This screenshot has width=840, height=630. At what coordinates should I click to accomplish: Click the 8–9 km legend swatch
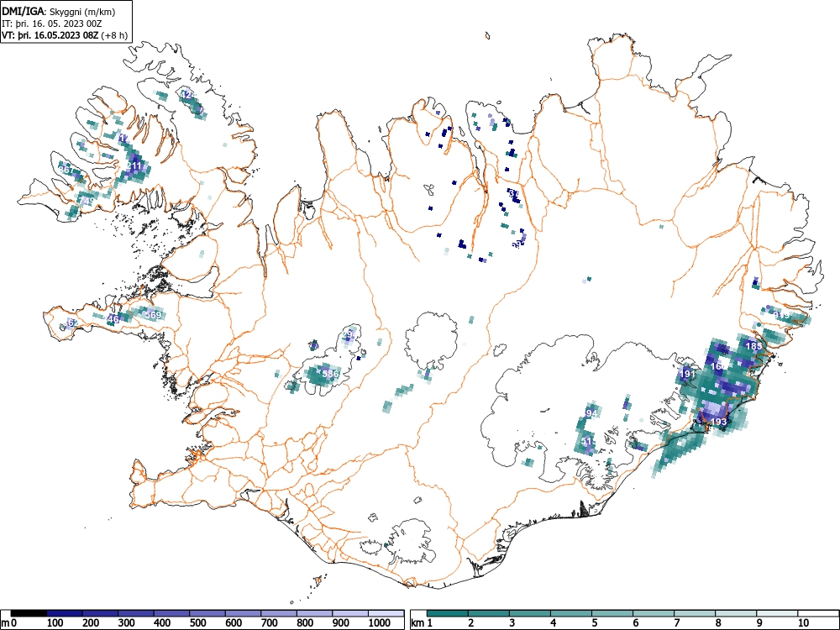click(736, 613)
